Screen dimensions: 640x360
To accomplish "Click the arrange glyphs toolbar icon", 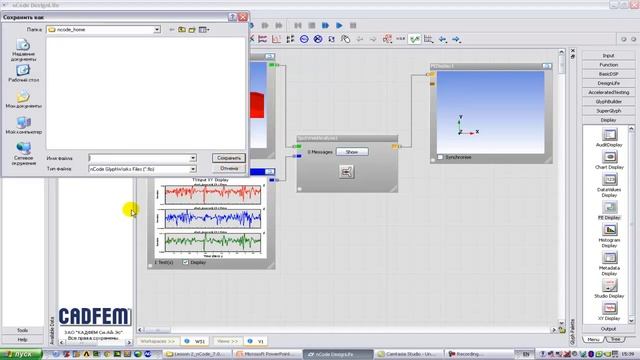I will [x=290, y=39].
